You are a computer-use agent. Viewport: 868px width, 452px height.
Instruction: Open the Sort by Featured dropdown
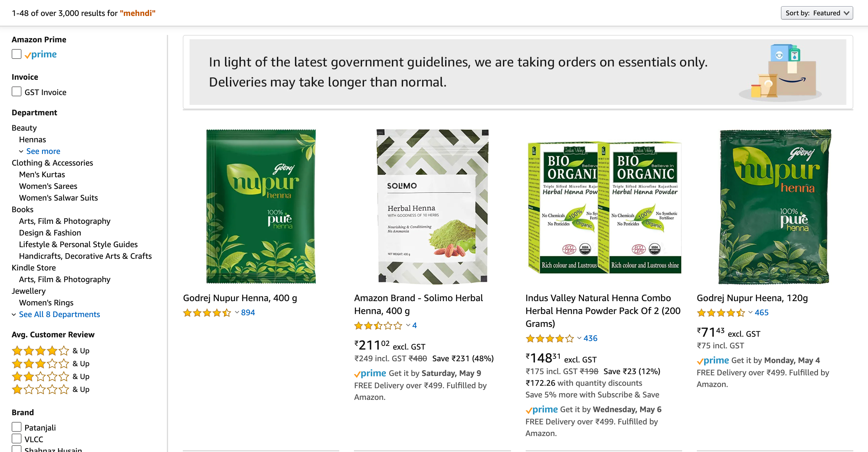816,13
